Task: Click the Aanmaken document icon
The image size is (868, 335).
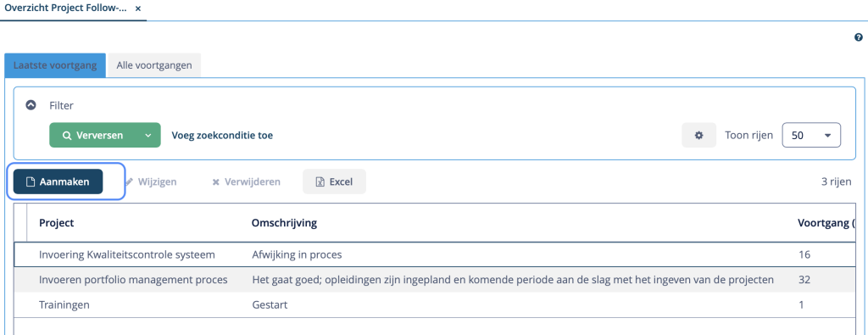Action: (31, 181)
